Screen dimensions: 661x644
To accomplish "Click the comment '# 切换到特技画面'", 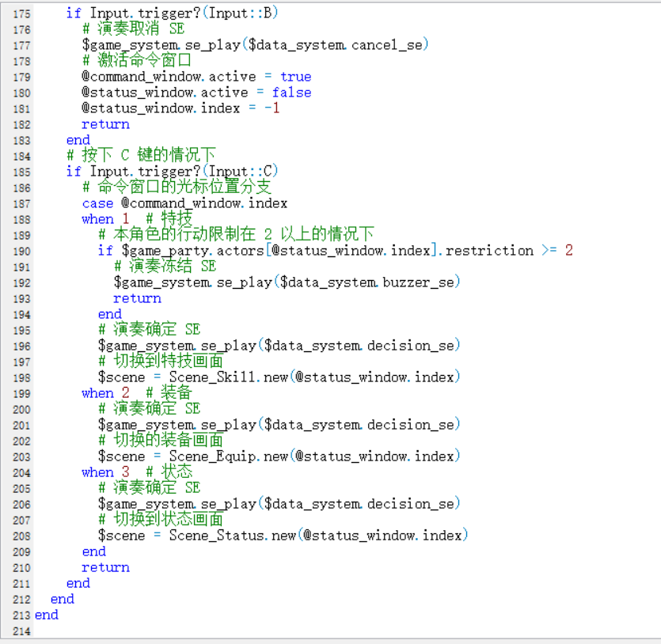I will [x=161, y=362].
